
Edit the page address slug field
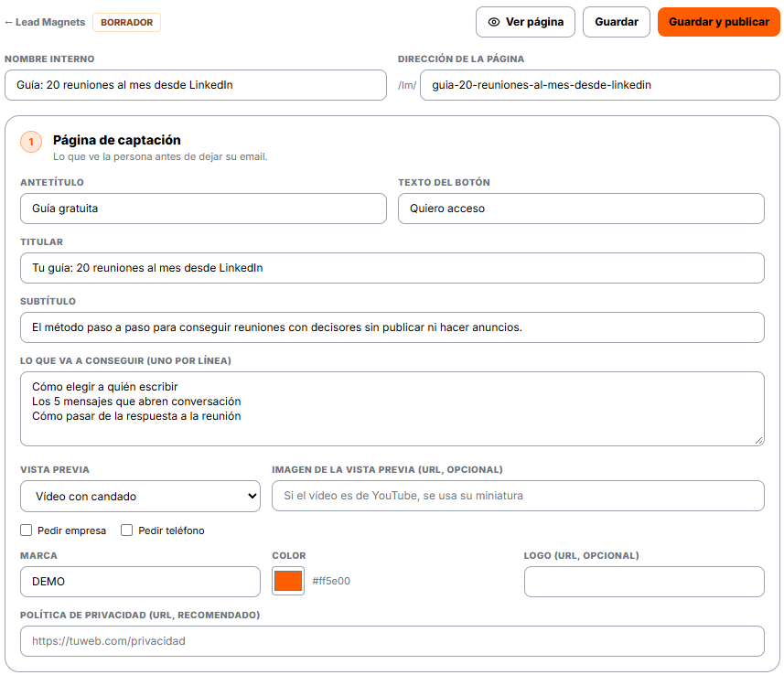[x=599, y=85]
